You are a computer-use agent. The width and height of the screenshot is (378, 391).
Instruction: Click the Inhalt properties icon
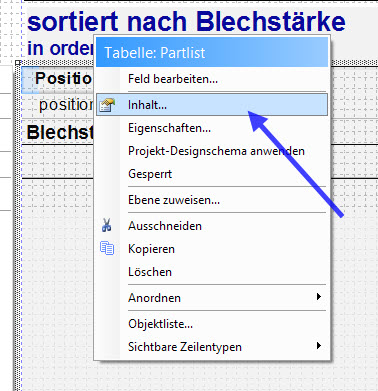click(x=107, y=105)
